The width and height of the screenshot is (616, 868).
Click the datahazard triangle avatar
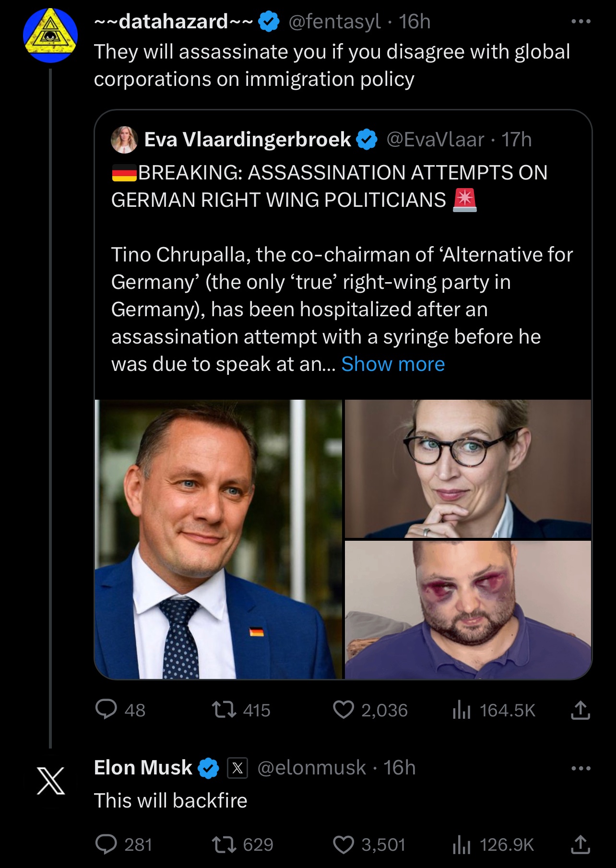click(50, 36)
